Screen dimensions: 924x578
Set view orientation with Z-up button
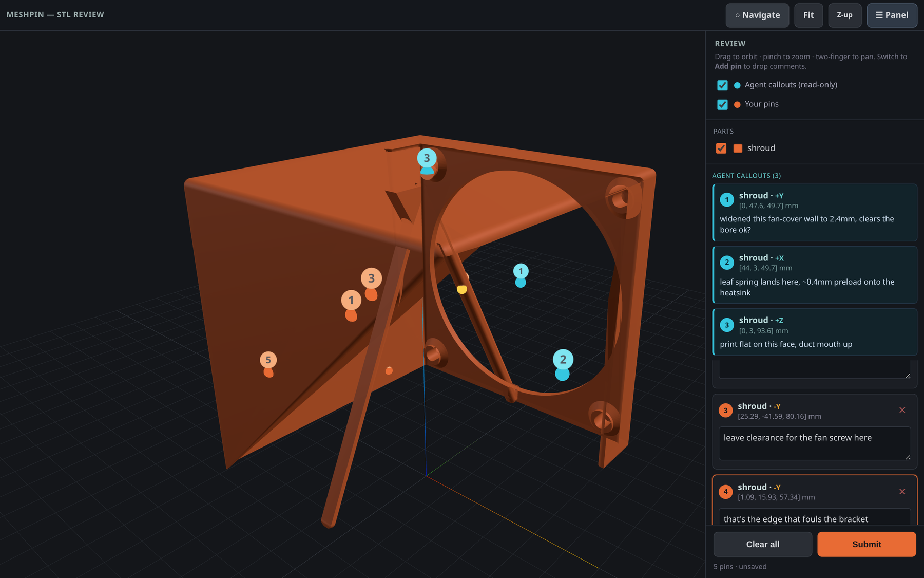coord(844,15)
